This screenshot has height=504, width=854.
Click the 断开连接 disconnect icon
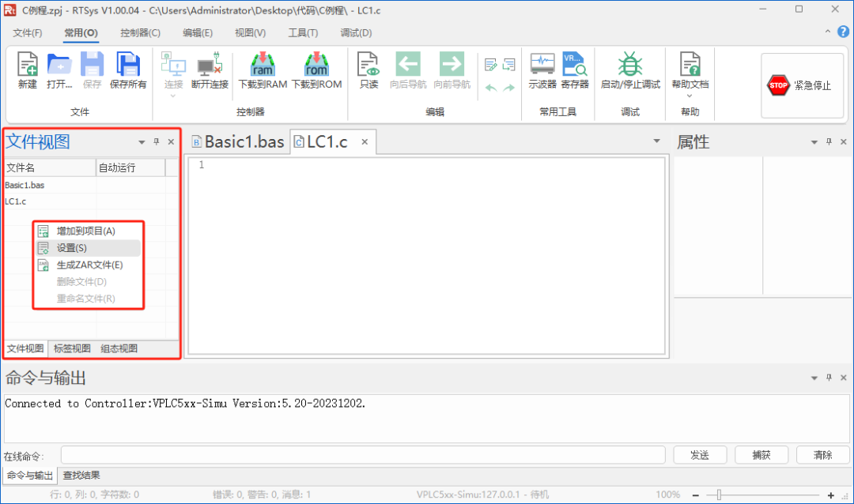210,70
